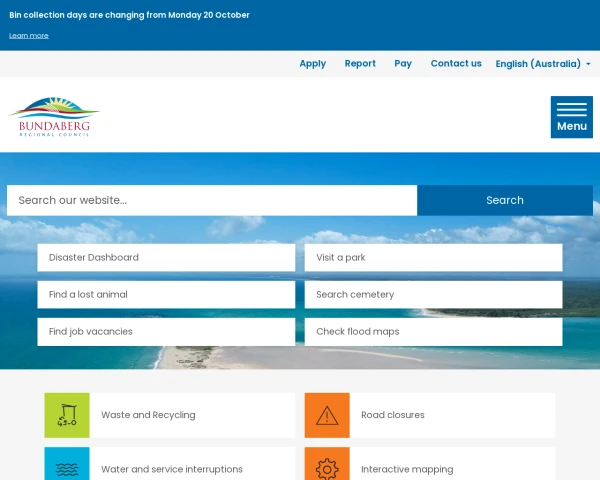Click the Interactive mapping text label

coord(407,469)
